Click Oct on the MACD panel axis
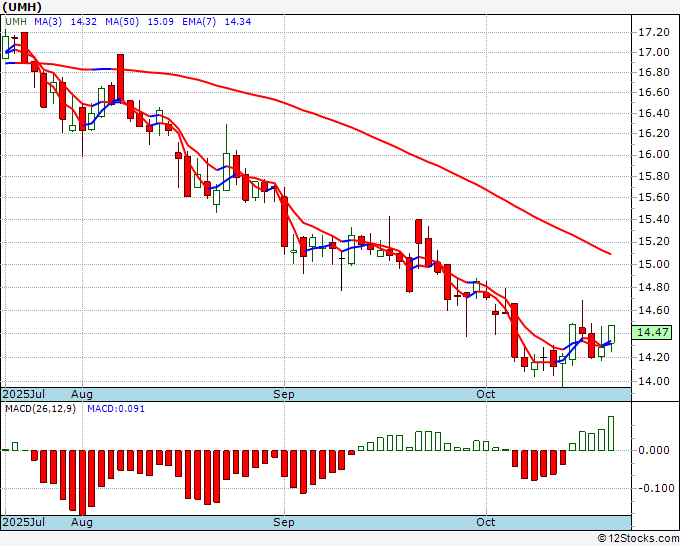The image size is (680, 546). click(485, 522)
